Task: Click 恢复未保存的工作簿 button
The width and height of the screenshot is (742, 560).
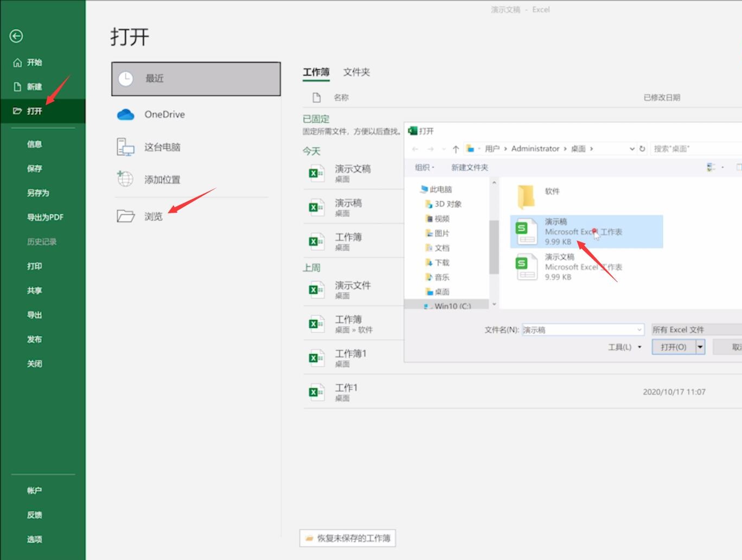Action: [x=348, y=538]
